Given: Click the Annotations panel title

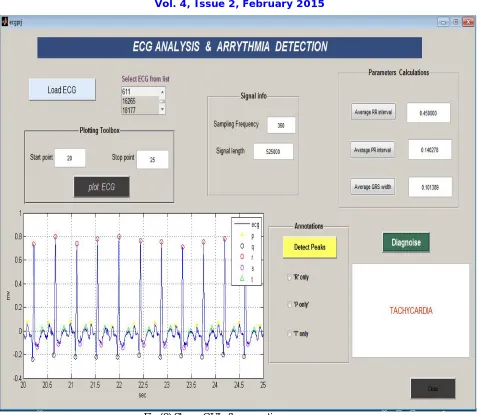Looking at the screenshot, I should [309, 226].
